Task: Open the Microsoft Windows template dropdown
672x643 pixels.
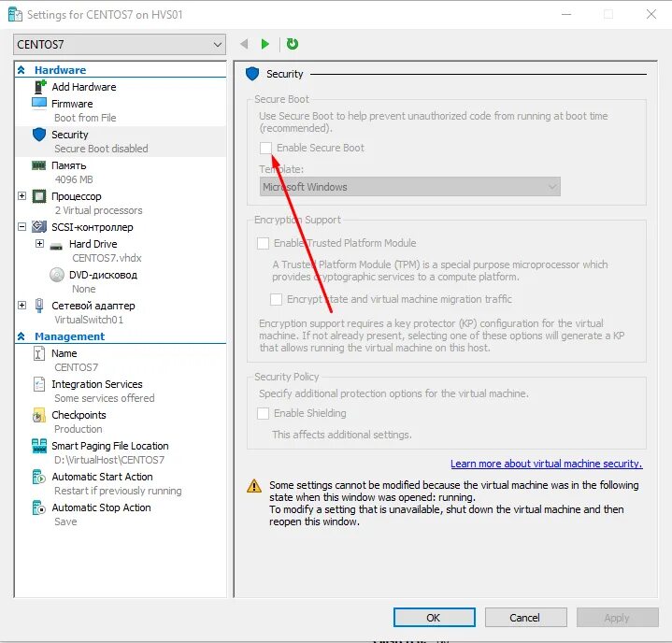Action: (x=409, y=187)
